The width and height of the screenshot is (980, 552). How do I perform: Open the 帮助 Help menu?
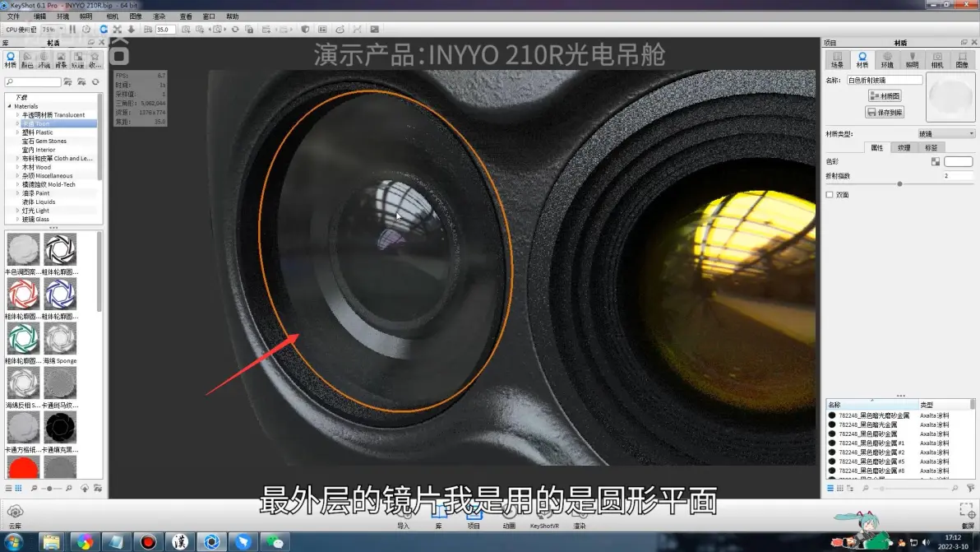click(233, 16)
